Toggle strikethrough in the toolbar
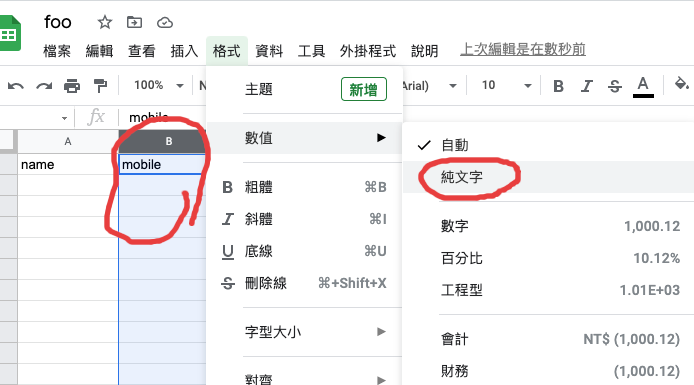Viewport: 694px width, 385px height. click(x=615, y=86)
